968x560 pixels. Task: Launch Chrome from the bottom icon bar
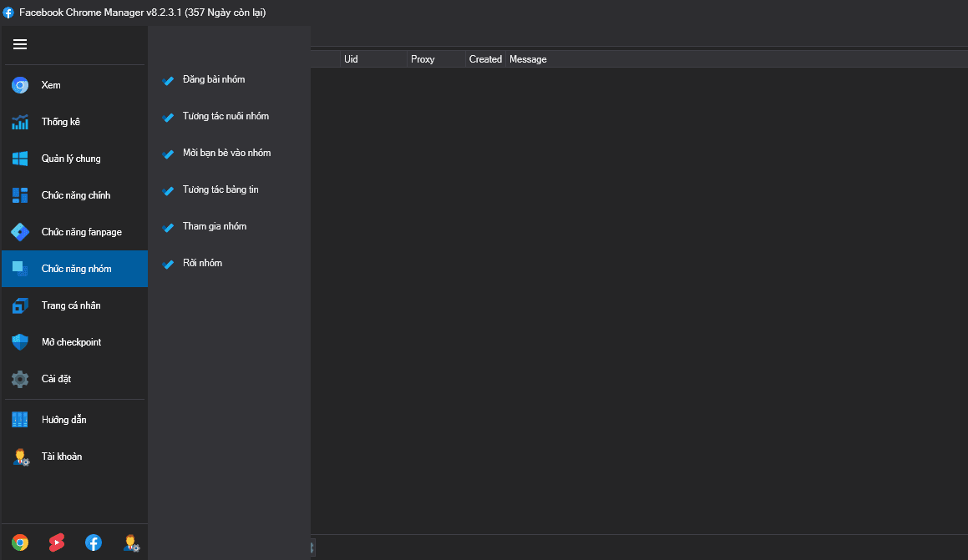click(x=20, y=542)
